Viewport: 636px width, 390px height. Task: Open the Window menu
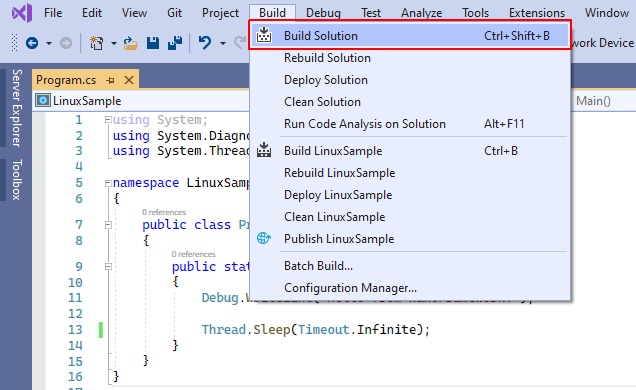coord(606,13)
